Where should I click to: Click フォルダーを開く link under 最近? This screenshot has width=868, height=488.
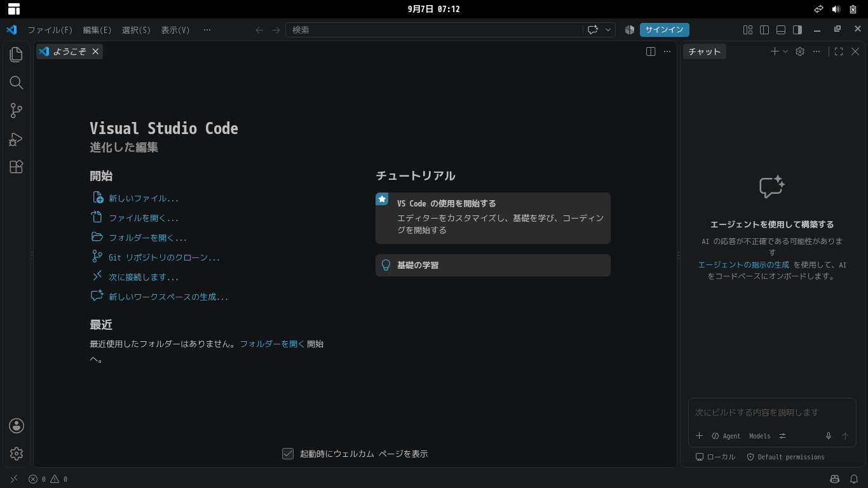(x=273, y=344)
